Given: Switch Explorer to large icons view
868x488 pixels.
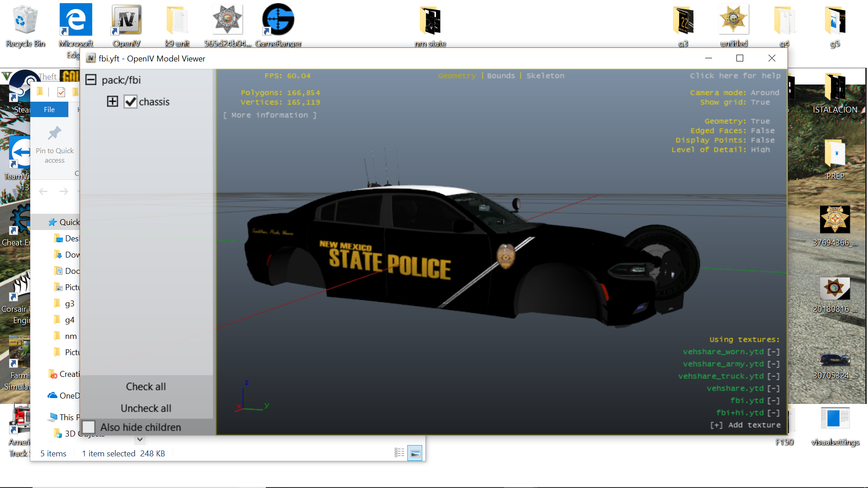Looking at the screenshot, I should pos(415,453).
